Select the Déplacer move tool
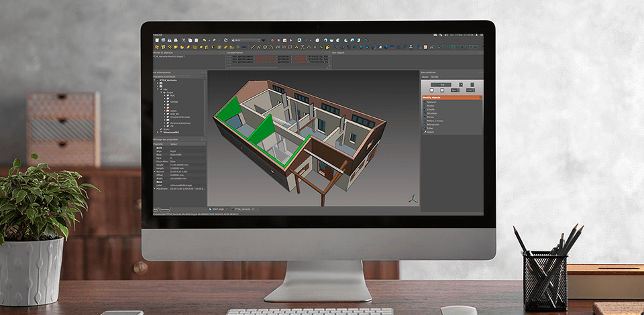The height and width of the screenshot is (315, 644). [431, 103]
